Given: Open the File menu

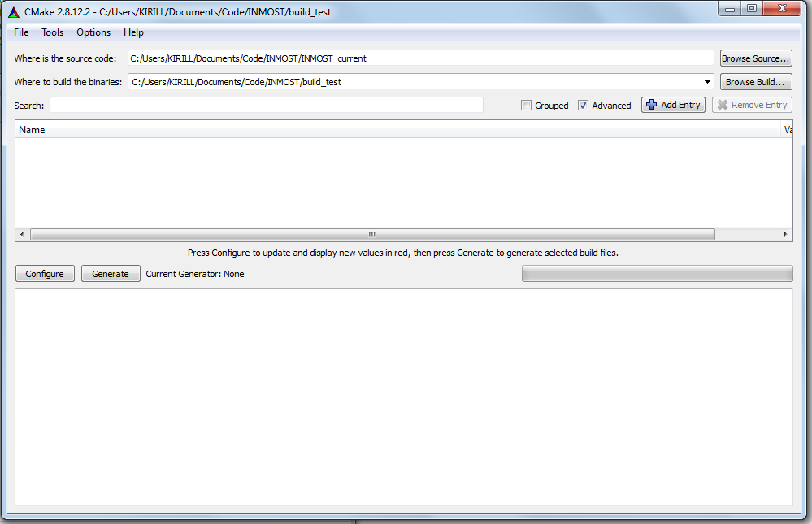Looking at the screenshot, I should [x=21, y=32].
